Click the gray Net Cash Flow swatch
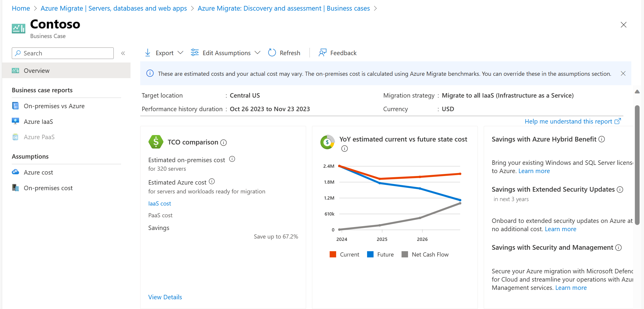 click(405, 254)
